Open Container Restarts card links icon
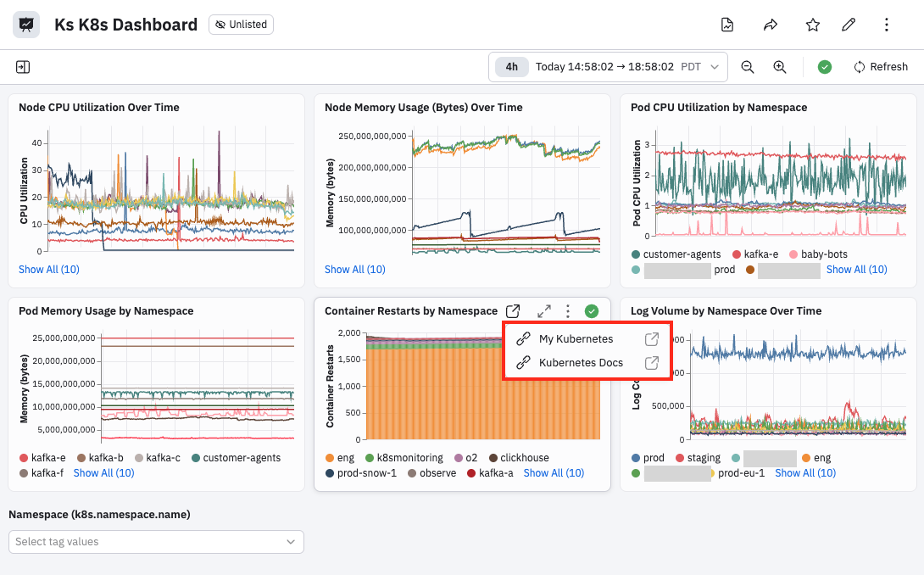Screen dimensions: 924x575 point(513,310)
